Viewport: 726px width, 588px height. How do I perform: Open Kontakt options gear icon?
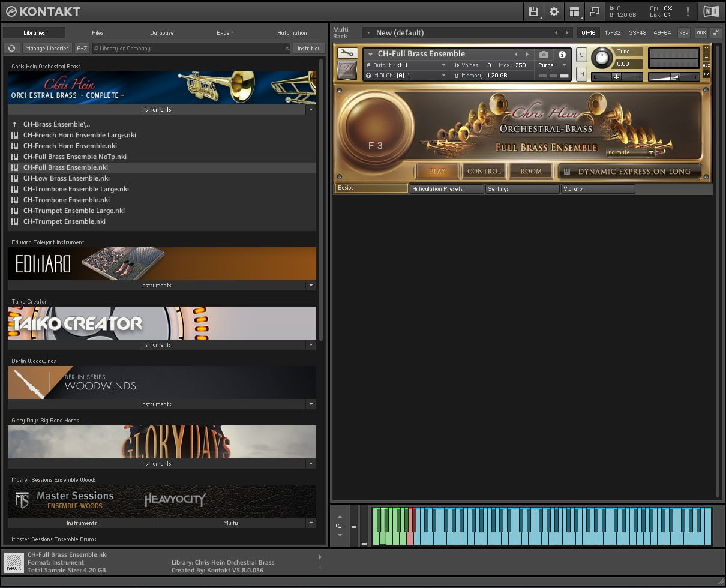tap(554, 11)
